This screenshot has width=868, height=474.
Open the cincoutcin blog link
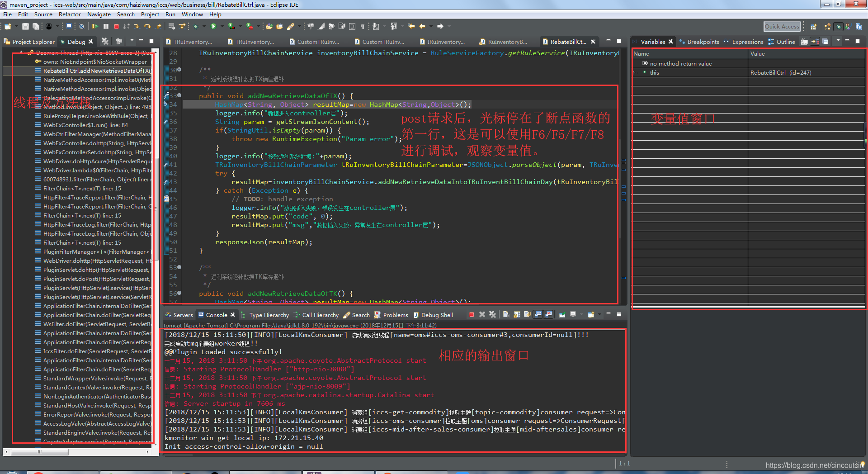(x=809, y=465)
